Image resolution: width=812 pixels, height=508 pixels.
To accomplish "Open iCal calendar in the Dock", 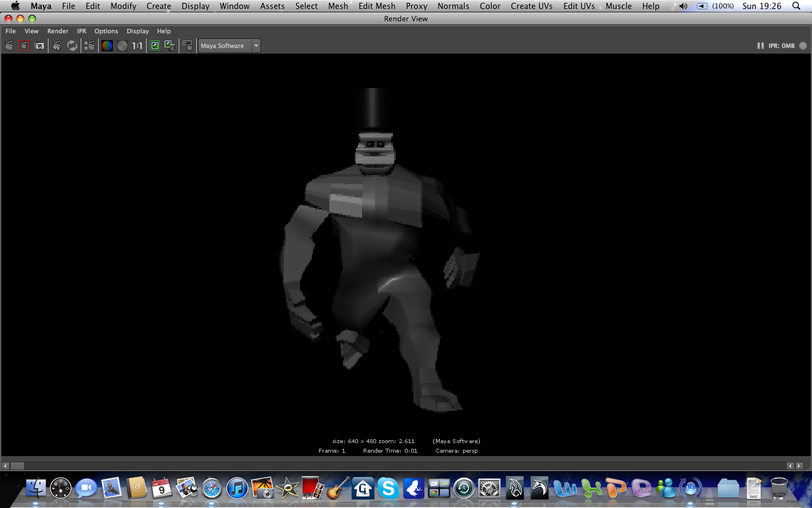I will click(x=161, y=488).
